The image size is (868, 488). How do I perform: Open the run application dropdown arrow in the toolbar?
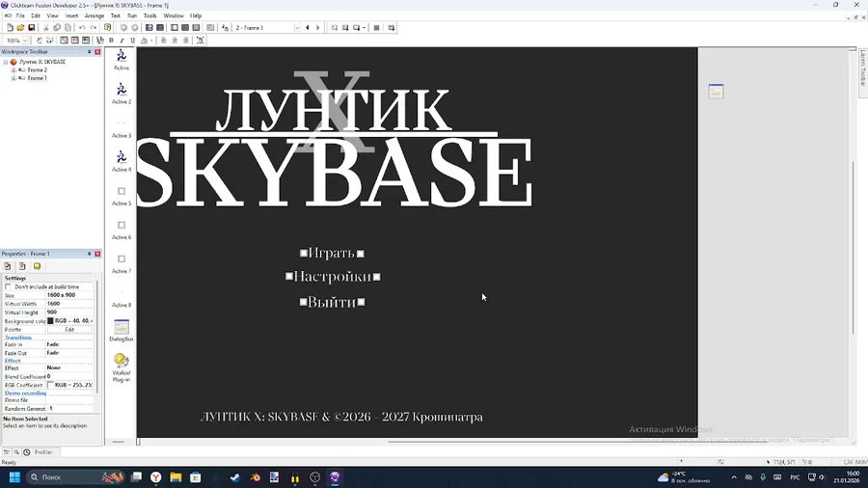[365, 28]
